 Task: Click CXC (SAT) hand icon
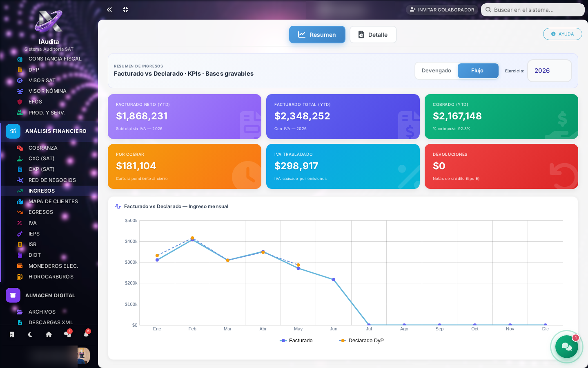tap(20, 159)
